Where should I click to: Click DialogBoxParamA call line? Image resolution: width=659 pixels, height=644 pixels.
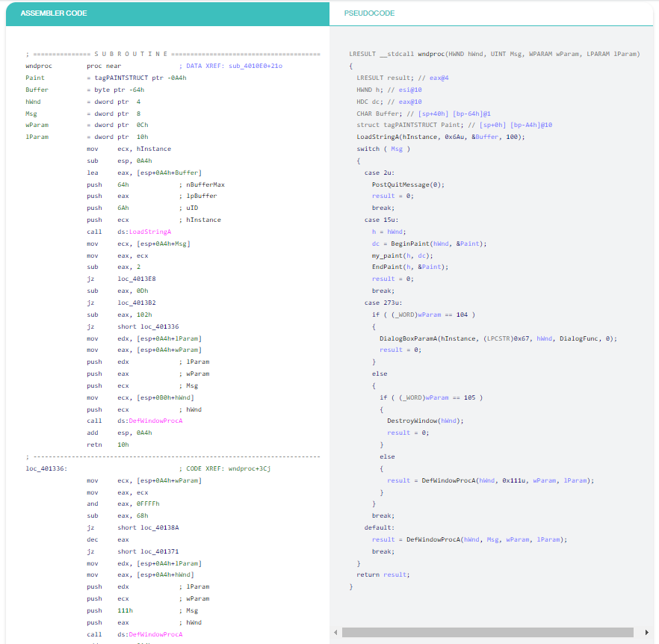pyautogui.click(x=498, y=339)
